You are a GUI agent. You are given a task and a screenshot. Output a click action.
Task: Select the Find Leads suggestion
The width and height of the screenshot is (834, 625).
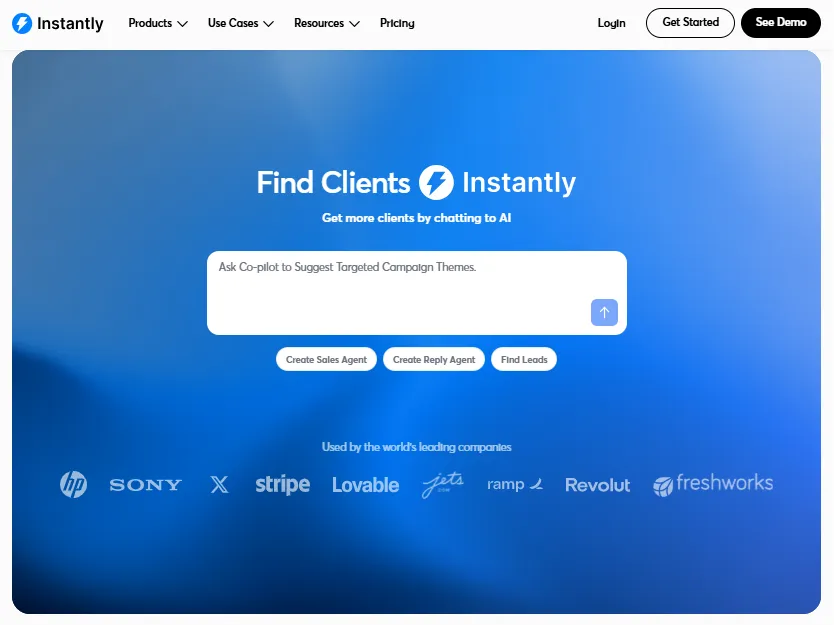coord(524,360)
